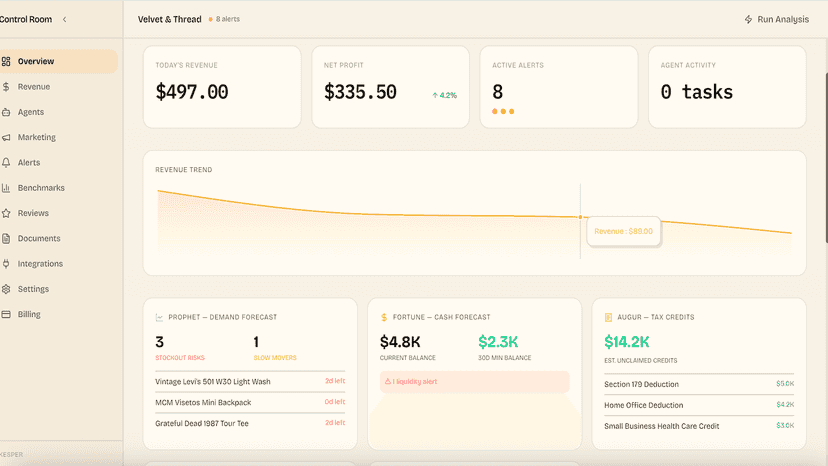Viewport: 828px width, 466px height.
Task: Click the Augur tax credits document icon
Action: pyautogui.click(x=608, y=318)
